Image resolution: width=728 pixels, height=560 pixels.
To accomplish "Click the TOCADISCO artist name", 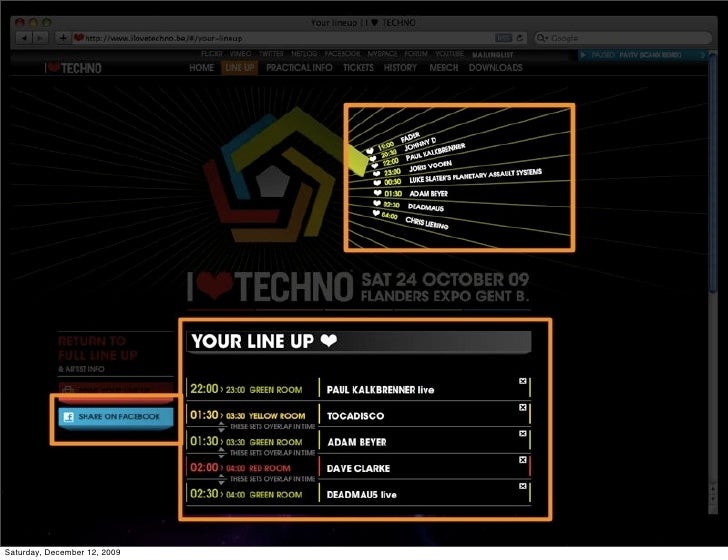I will coord(355,416).
